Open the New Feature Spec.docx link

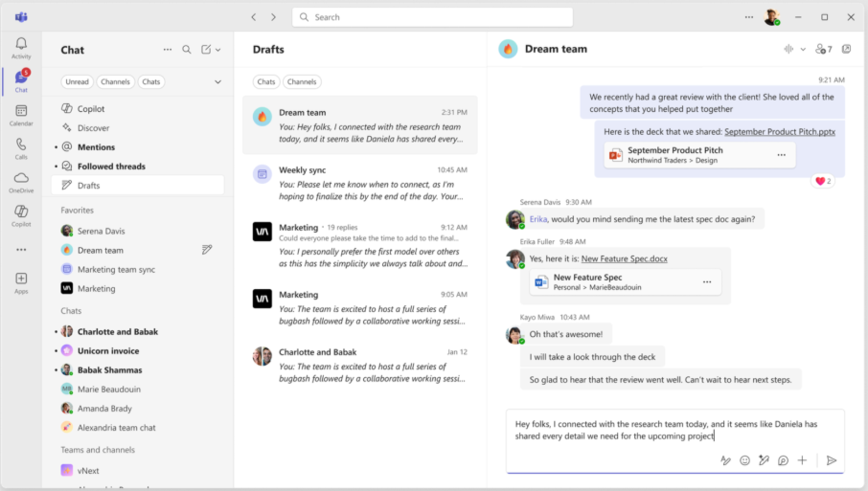coord(624,258)
